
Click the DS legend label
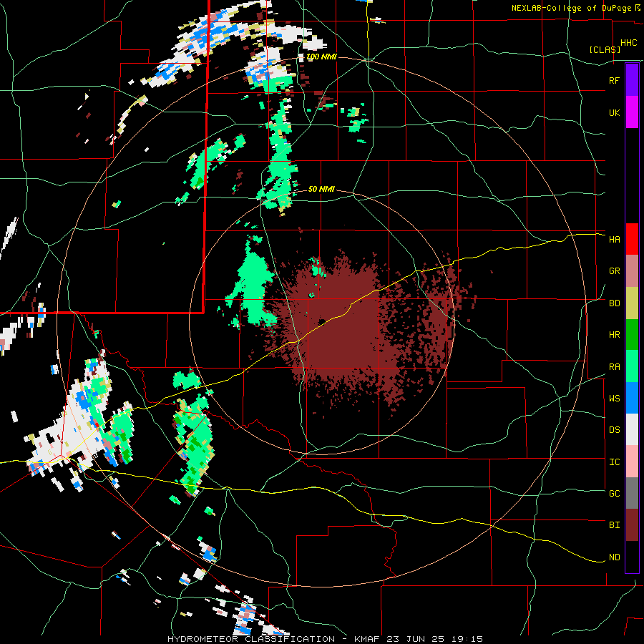tap(614, 429)
